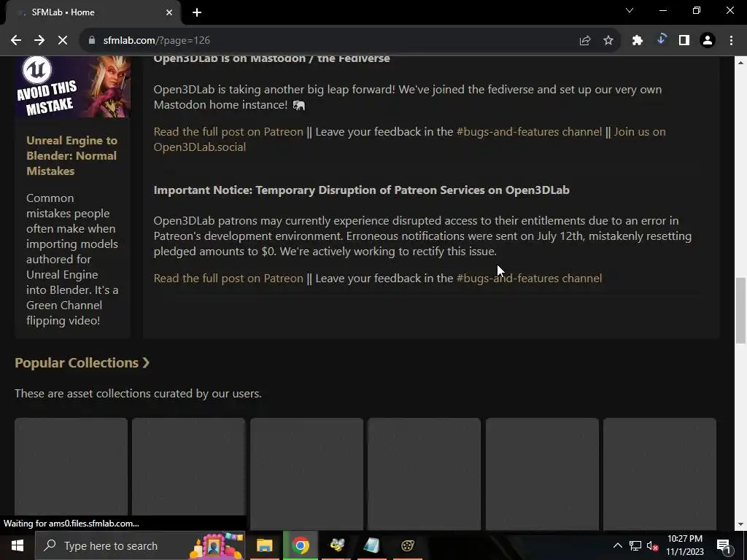Open Join us on Open3DLab.social link

pos(410,139)
